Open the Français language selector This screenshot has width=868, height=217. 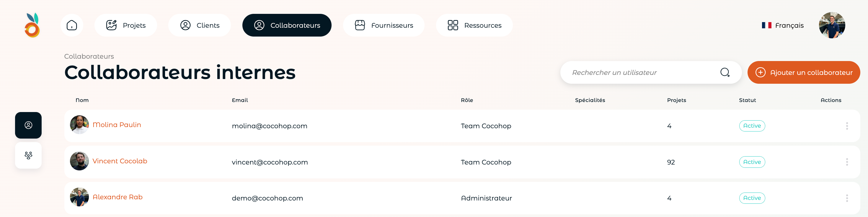click(x=782, y=25)
